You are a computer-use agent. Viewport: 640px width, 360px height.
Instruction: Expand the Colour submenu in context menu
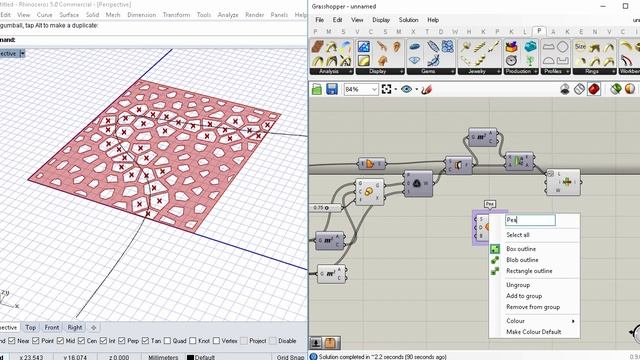(573, 321)
